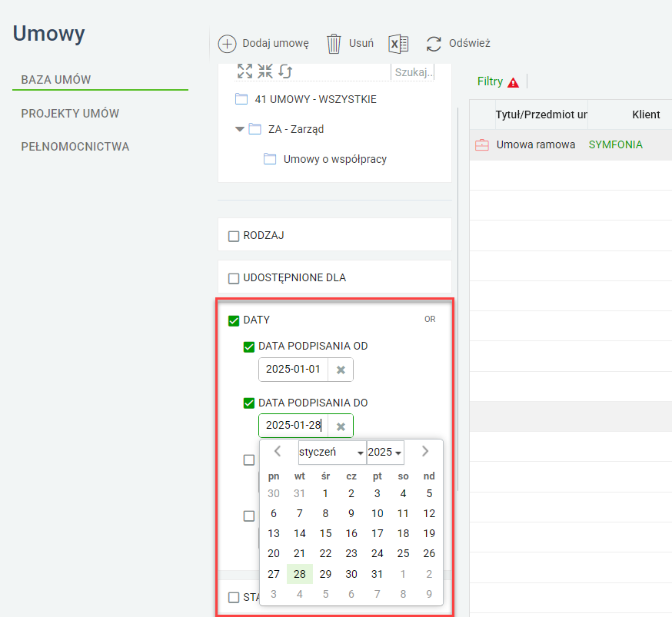
Task: Select the Umowa ramowa table row
Action: click(x=571, y=144)
